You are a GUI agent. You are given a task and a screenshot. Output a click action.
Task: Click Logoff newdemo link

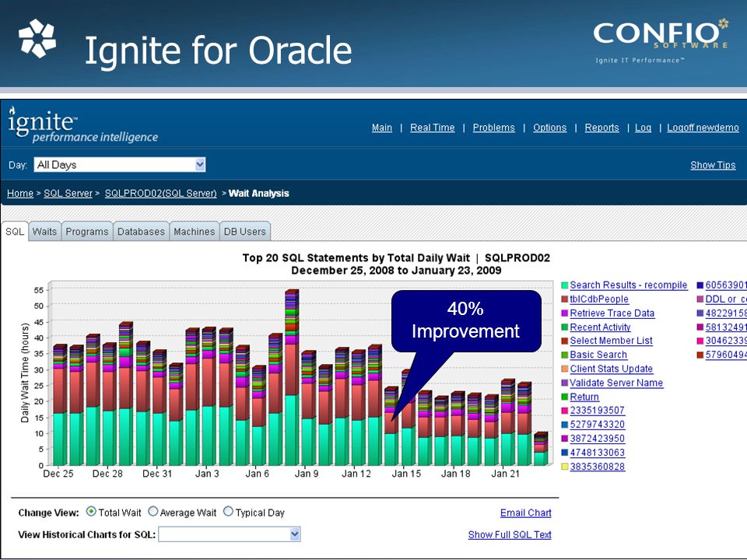pos(703,128)
